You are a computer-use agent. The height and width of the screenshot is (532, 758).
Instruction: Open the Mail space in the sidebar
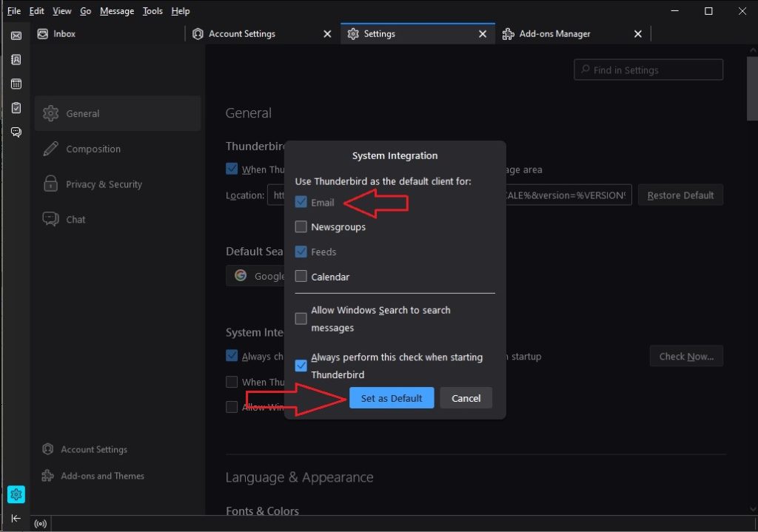[x=16, y=34]
